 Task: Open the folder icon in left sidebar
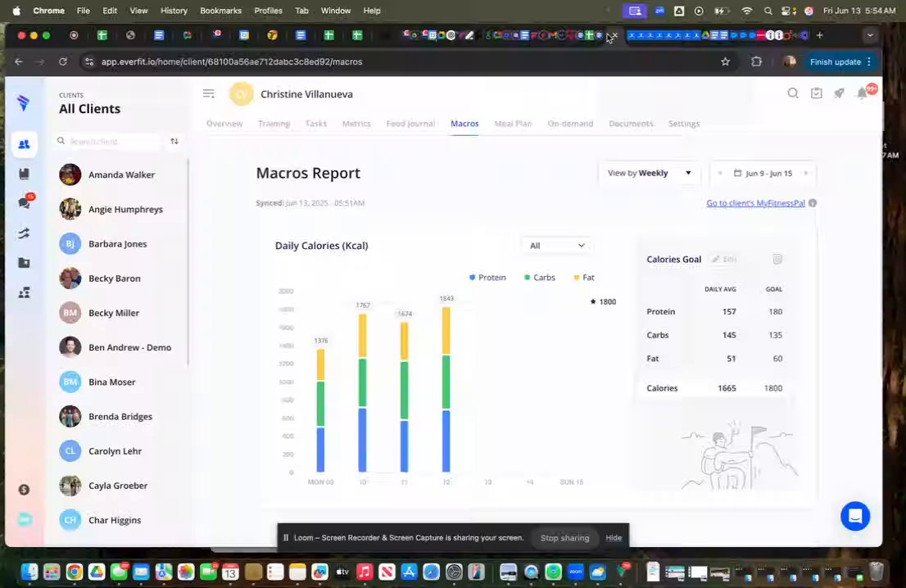24,263
